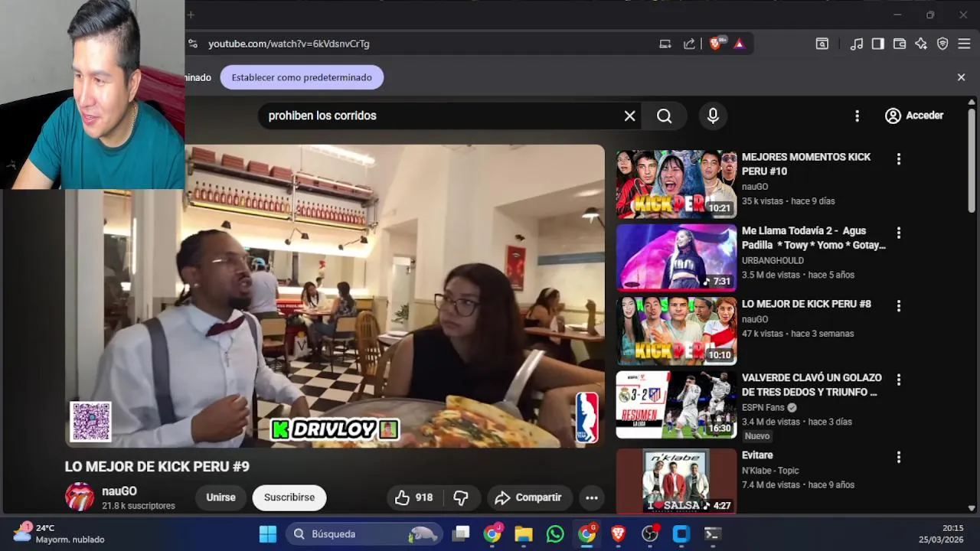The image size is (980, 551).
Task: Like the video with 918 likes
Action: click(413, 497)
